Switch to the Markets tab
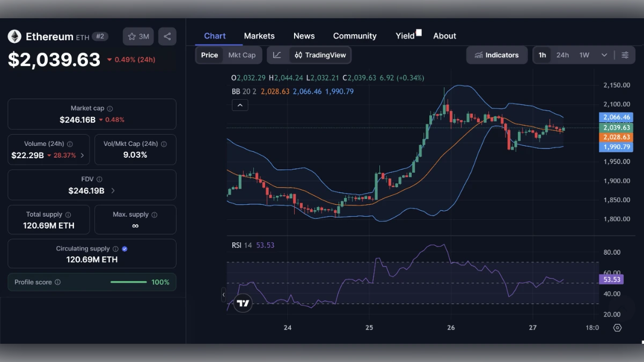 click(259, 36)
